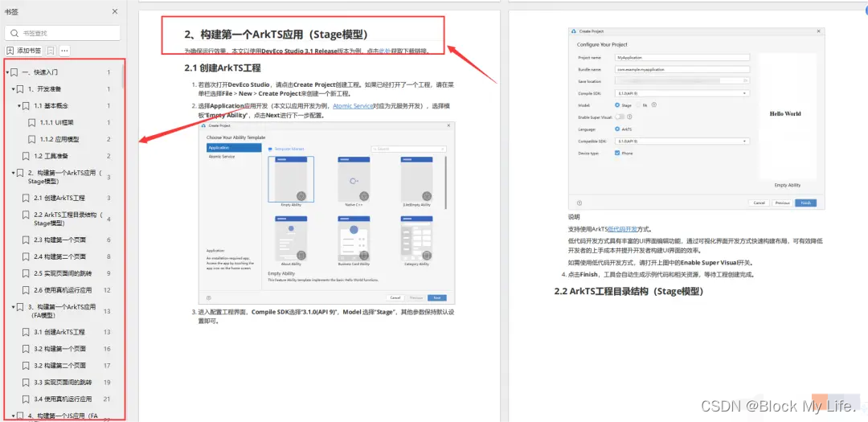
Task: Click bookmark icon of 2.3 构建第一个页面
Action: coord(26,240)
